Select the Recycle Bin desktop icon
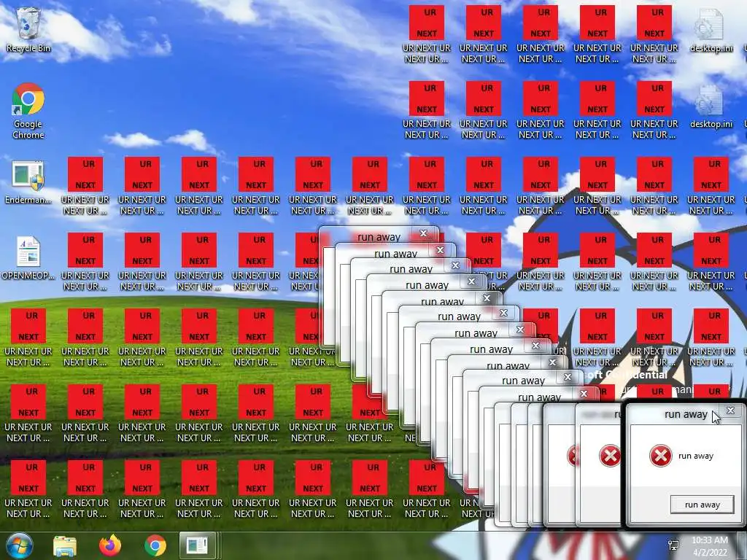 (28, 29)
